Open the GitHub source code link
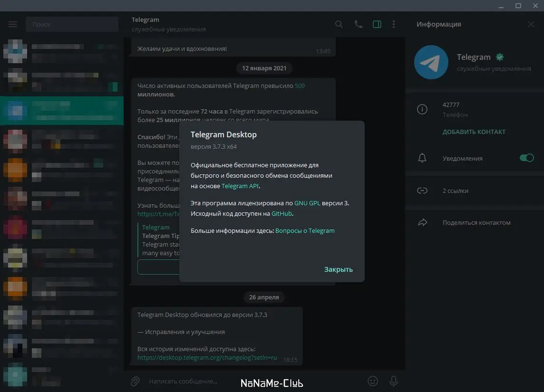544x392 pixels. tap(282, 213)
